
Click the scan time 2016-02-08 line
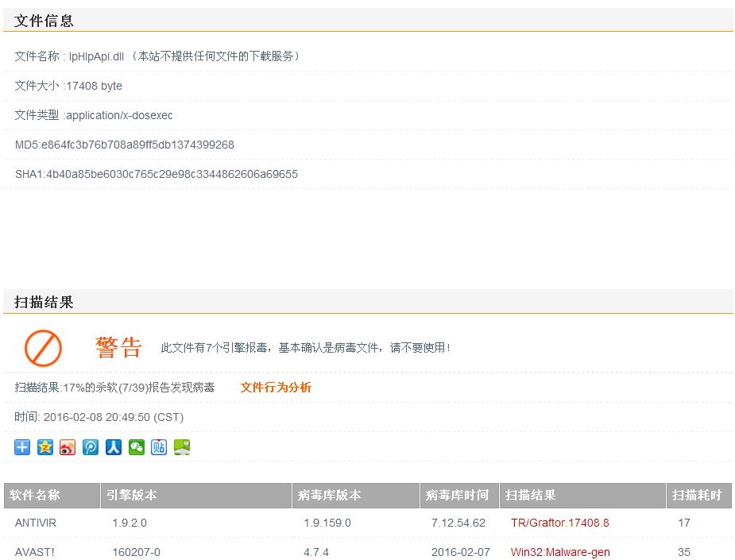(99, 417)
